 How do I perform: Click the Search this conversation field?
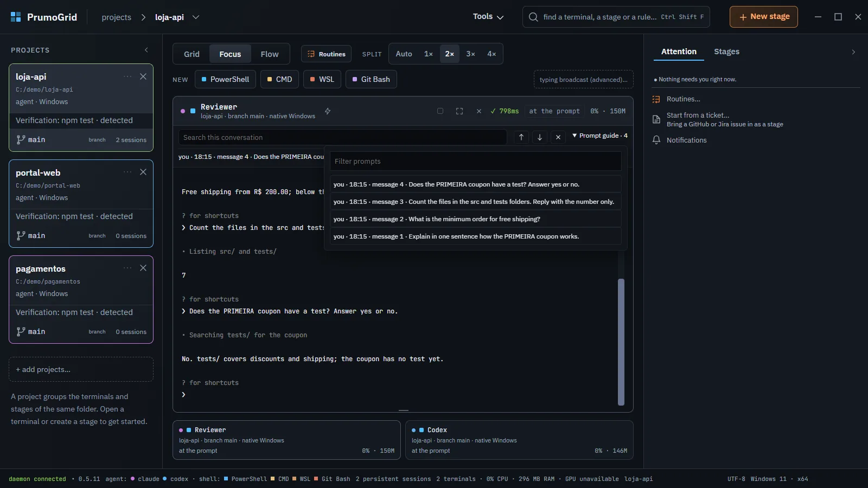coord(343,137)
